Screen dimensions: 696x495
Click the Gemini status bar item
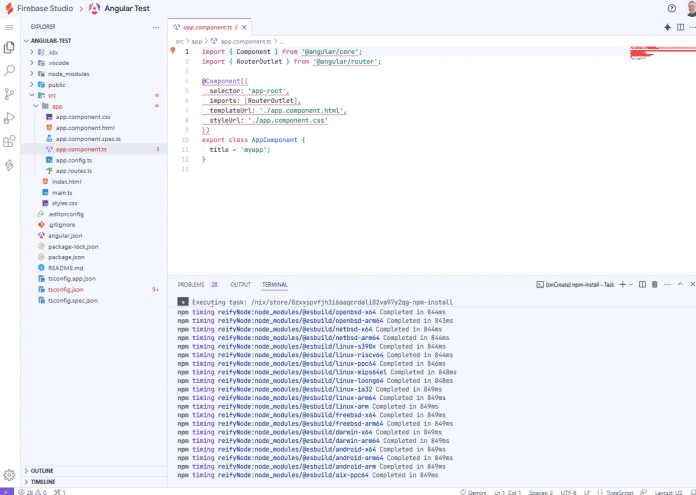(473, 492)
